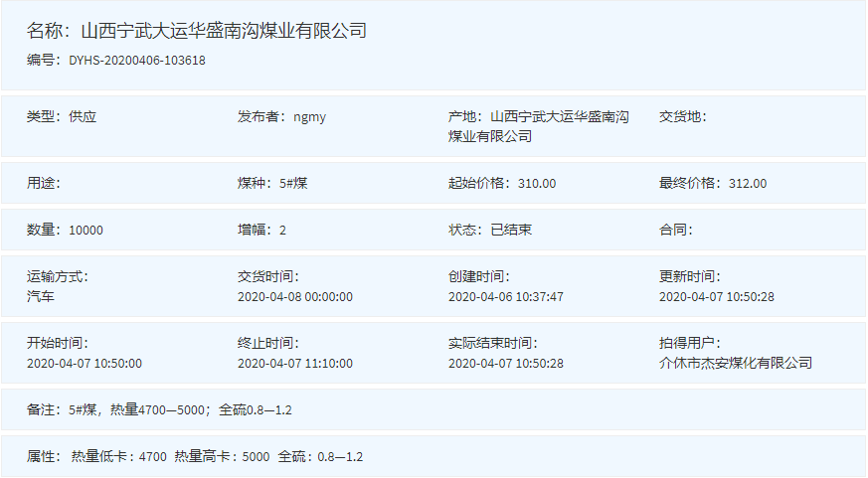Screen dimensions: 868x478
Task: Click the 类型 field showing 供应
Action: tap(62, 116)
